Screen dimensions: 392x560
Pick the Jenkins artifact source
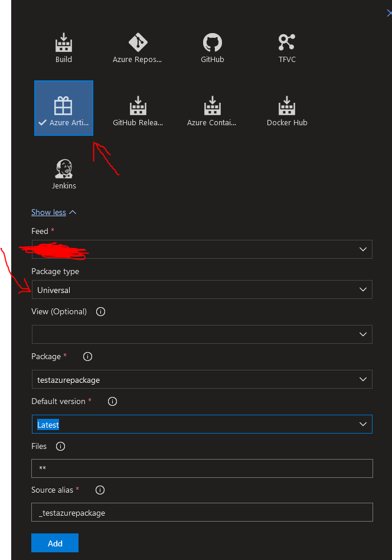click(x=63, y=171)
